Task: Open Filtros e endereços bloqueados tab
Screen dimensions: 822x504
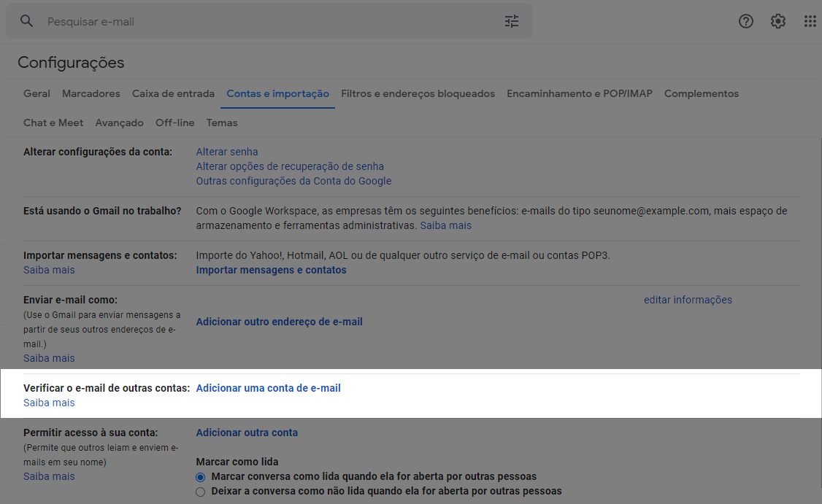Action: click(418, 93)
